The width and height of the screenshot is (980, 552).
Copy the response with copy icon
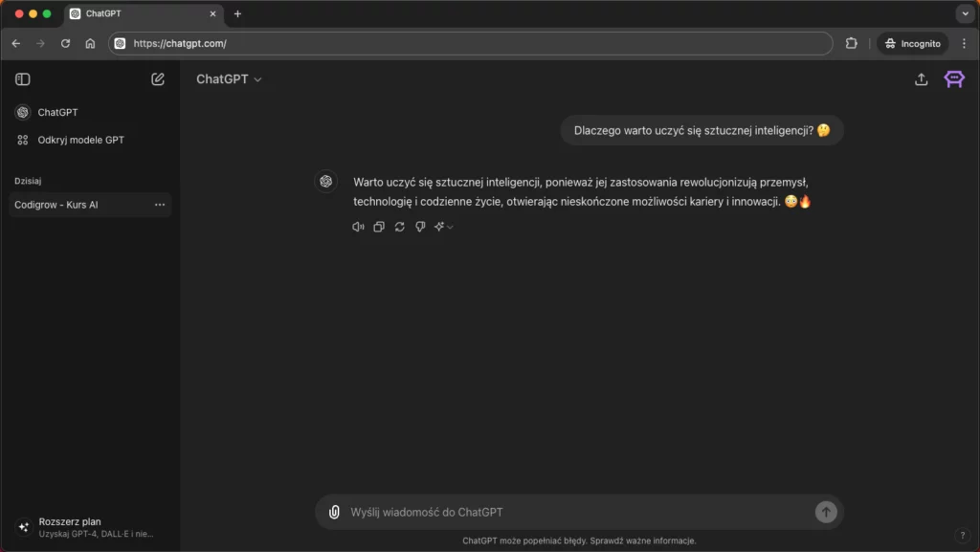coord(379,227)
